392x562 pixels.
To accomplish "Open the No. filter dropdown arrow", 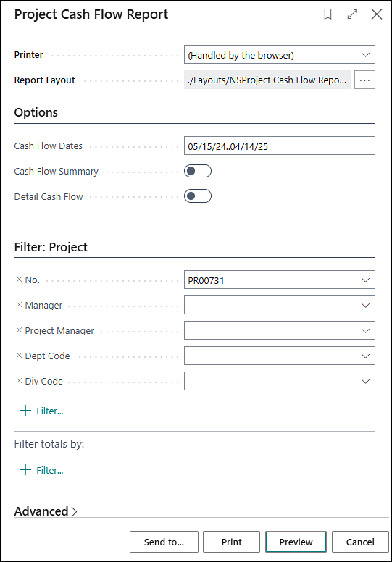I will [365, 280].
